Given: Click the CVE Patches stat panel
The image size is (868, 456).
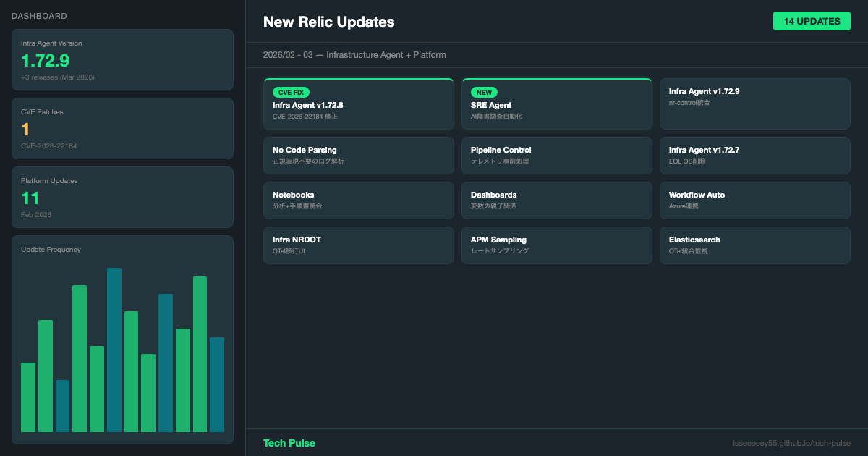Looking at the screenshot, I should pos(122,128).
